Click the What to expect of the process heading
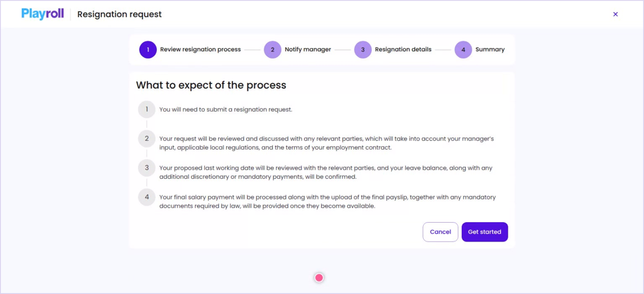The image size is (644, 294). coord(211,85)
